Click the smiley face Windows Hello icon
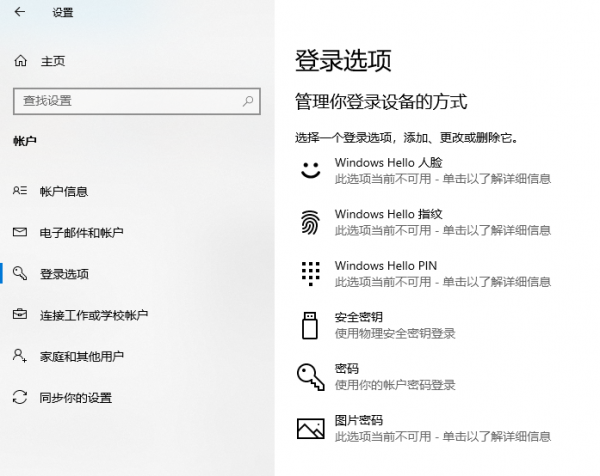 click(x=310, y=170)
